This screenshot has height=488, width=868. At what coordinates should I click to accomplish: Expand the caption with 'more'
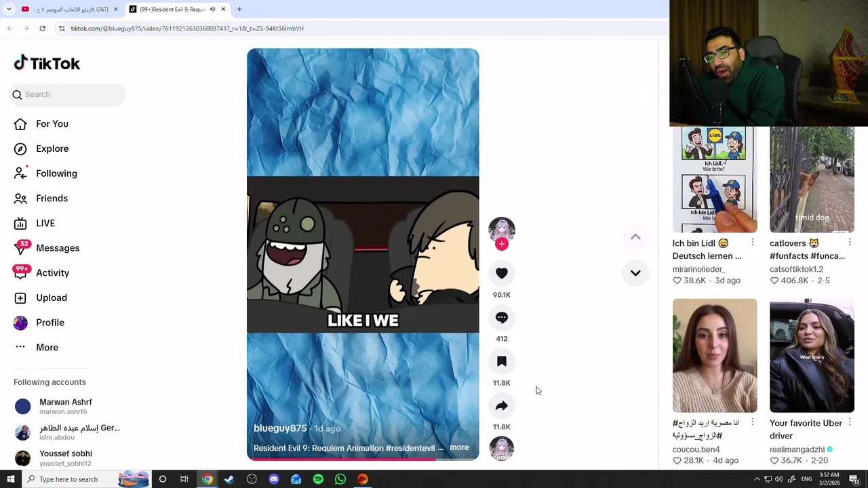[459, 447]
